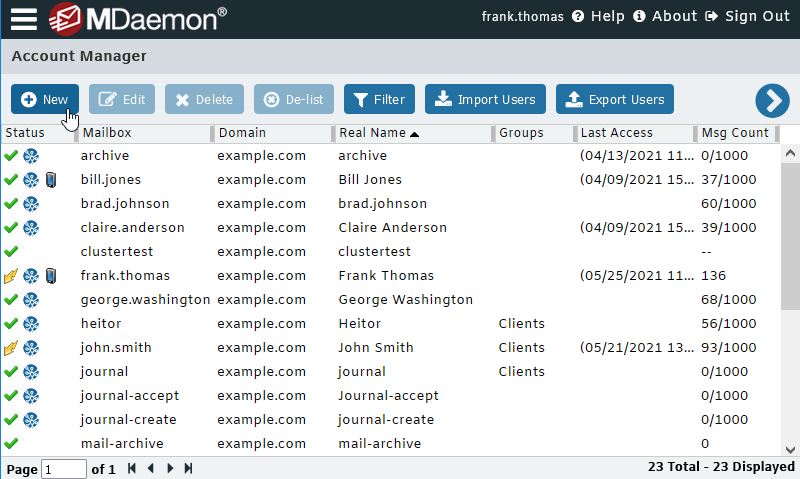The width and height of the screenshot is (800, 479).
Task: Click the Page number input field
Action: (64, 469)
